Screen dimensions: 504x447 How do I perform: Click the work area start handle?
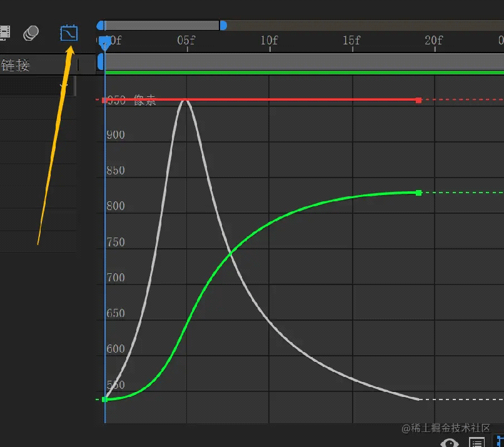pyautogui.click(x=100, y=62)
